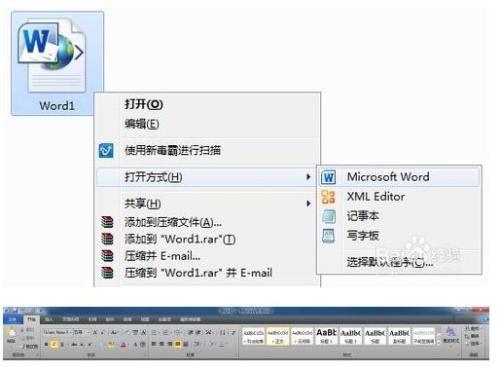The width and height of the screenshot is (500, 372).
Task: Toggle the highlighted Italic button in ribbon
Action: pos(54,344)
